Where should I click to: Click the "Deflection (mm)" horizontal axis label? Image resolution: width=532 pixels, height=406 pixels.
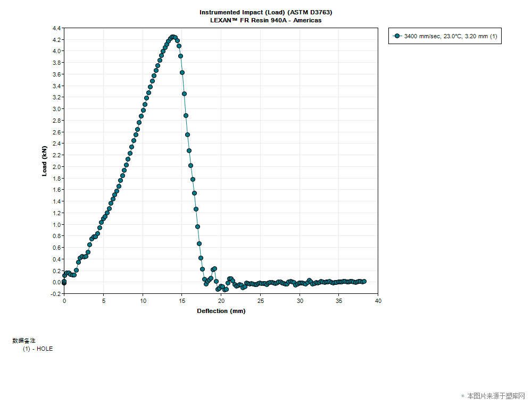(221, 311)
